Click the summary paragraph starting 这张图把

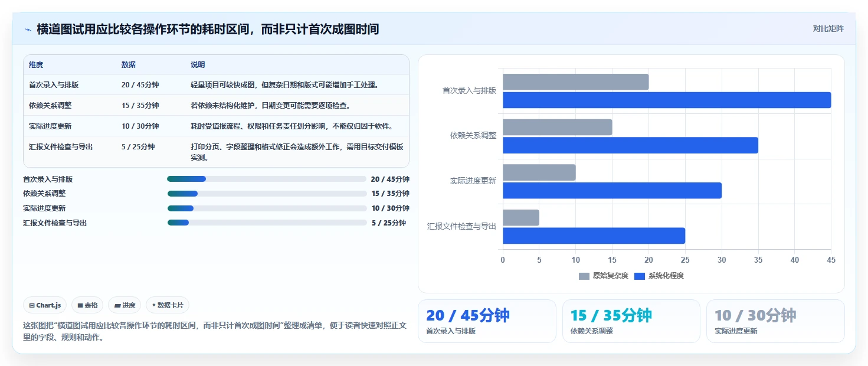point(215,331)
